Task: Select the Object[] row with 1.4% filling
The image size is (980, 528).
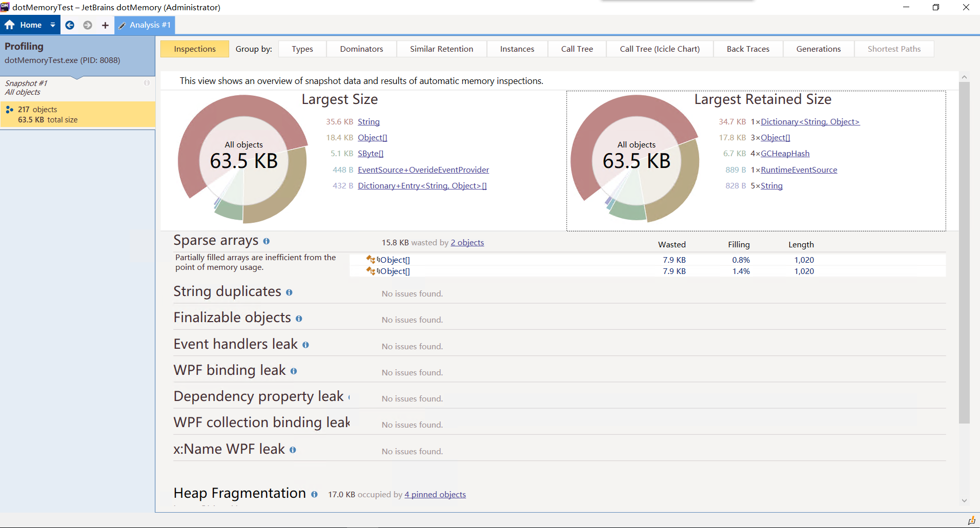Action: tap(648, 271)
